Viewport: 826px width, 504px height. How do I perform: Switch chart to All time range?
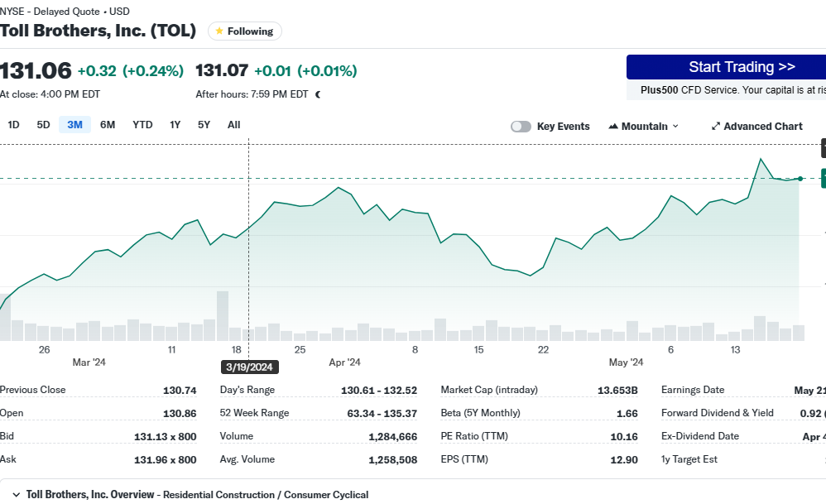tap(233, 125)
